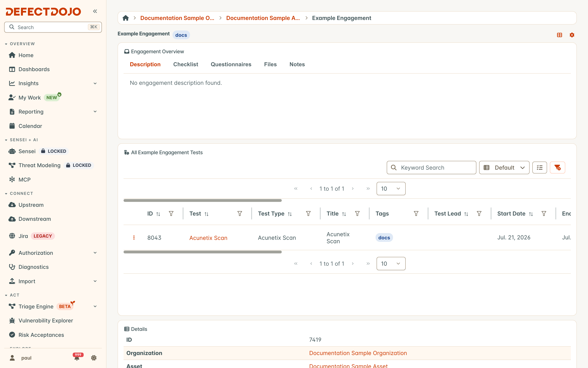588x368 pixels.
Task: Click the sidebar Search box
Action: 53,27
